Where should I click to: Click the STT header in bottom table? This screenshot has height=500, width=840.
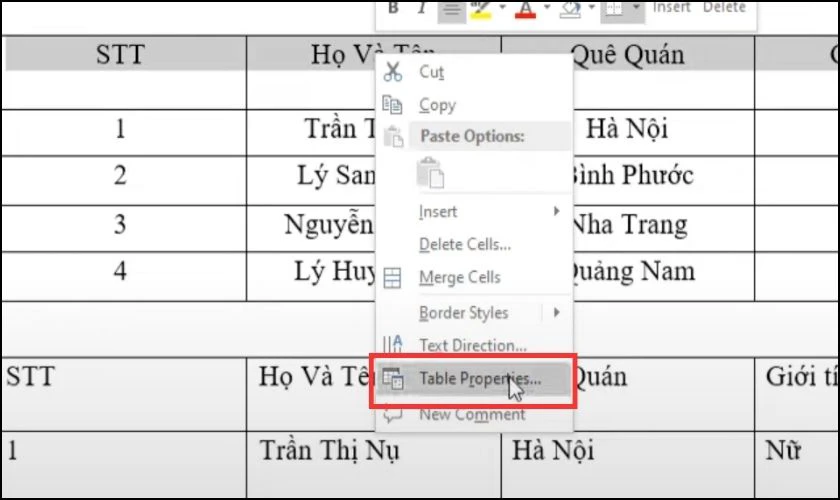point(31,377)
